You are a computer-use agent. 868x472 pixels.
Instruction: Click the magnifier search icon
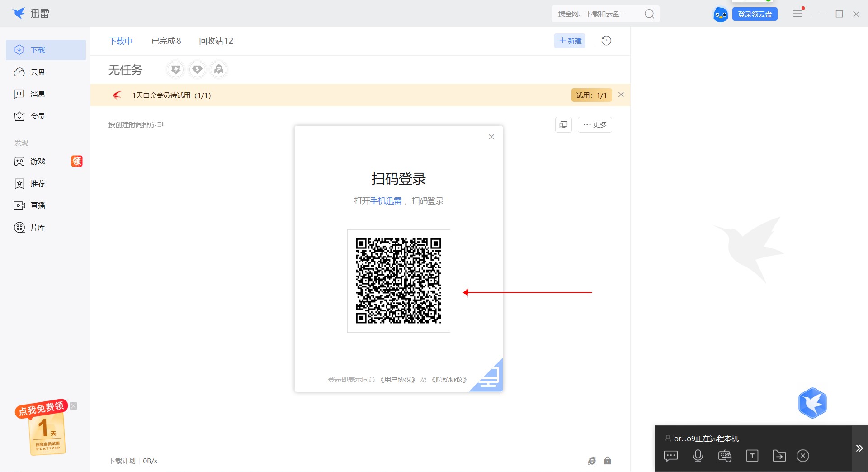point(650,14)
